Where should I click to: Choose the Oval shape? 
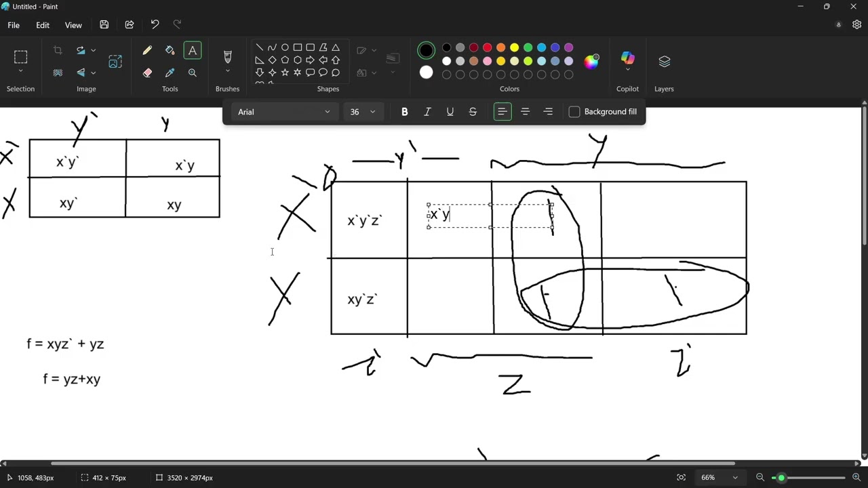pos(285,47)
